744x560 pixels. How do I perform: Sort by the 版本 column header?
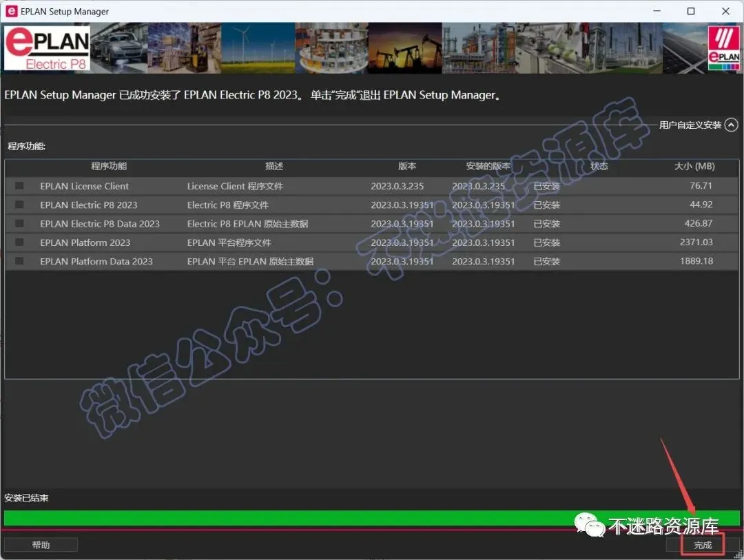tap(407, 166)
